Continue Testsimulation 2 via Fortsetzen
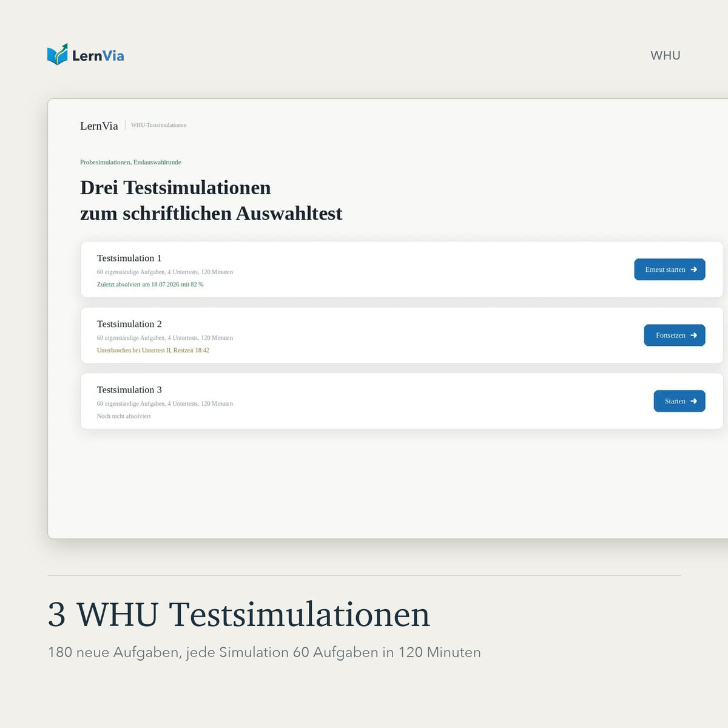This screenshot has height=728, width=728. click(675, 335)
